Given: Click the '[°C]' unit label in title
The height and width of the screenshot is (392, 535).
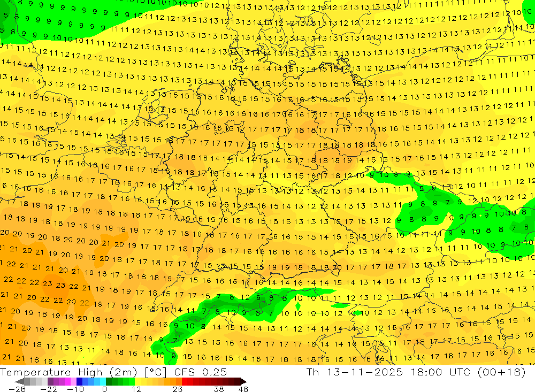Looking at the screenshot, I should point(155,372).
